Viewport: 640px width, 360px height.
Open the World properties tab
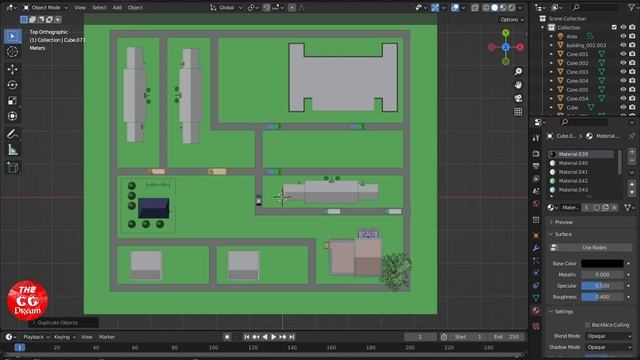pos(536,204)
